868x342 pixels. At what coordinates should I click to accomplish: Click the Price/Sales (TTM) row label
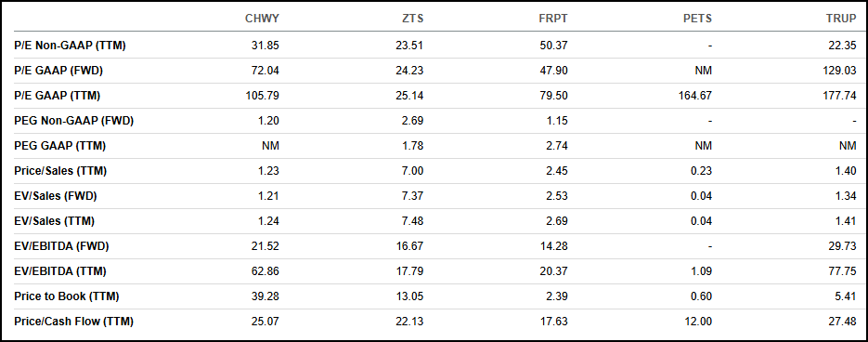coord(60,171)
